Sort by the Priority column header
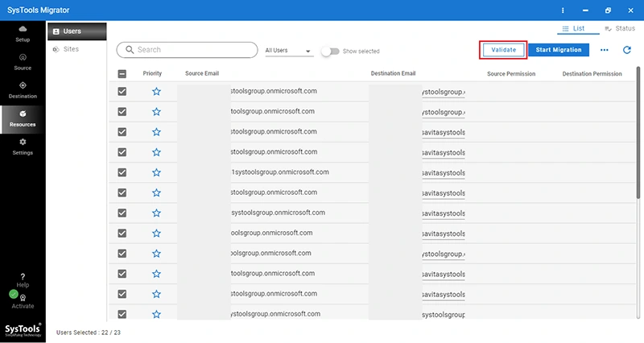The image size is (644, 343). (152, 73)
